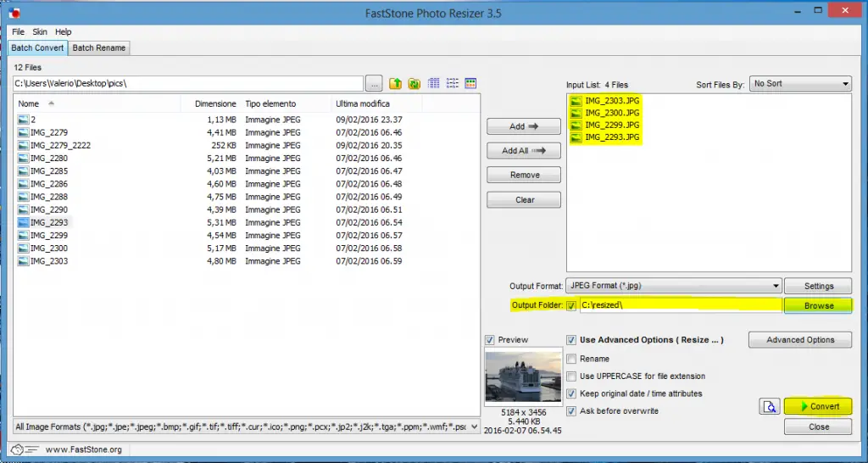Refresh the current folder icon
The width and height of the screenshot is (868, 463).
click(414, 84)
